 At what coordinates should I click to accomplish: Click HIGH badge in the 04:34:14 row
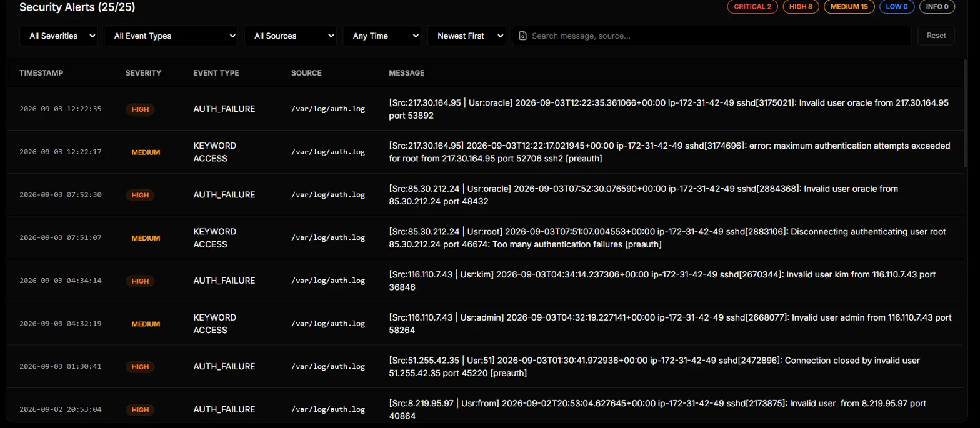pos(140,281)
